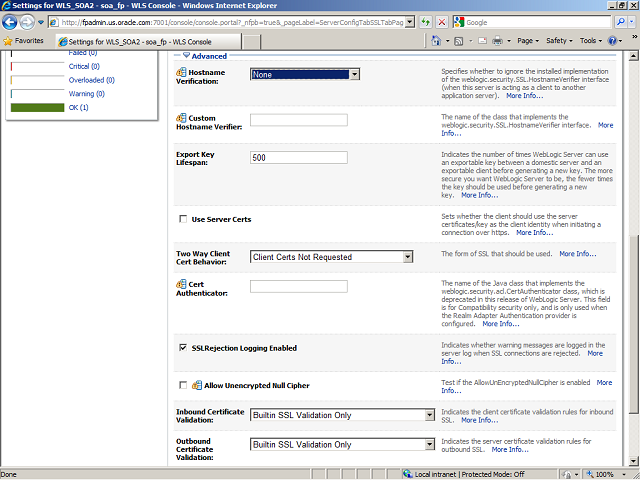The height and width of the screenshot is (480, 640).
Task: Uncheck SSLRejection Logging Enabled
Action: tap(182, 348)
